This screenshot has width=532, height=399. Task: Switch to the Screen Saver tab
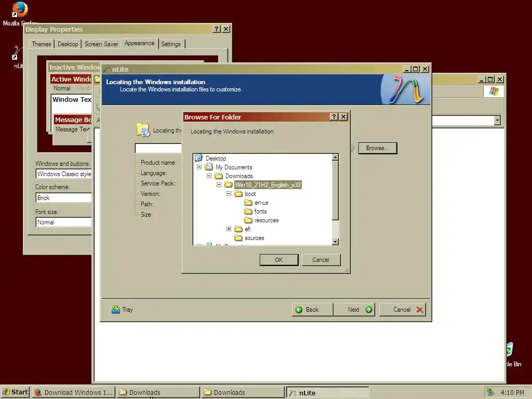[101, 44]
